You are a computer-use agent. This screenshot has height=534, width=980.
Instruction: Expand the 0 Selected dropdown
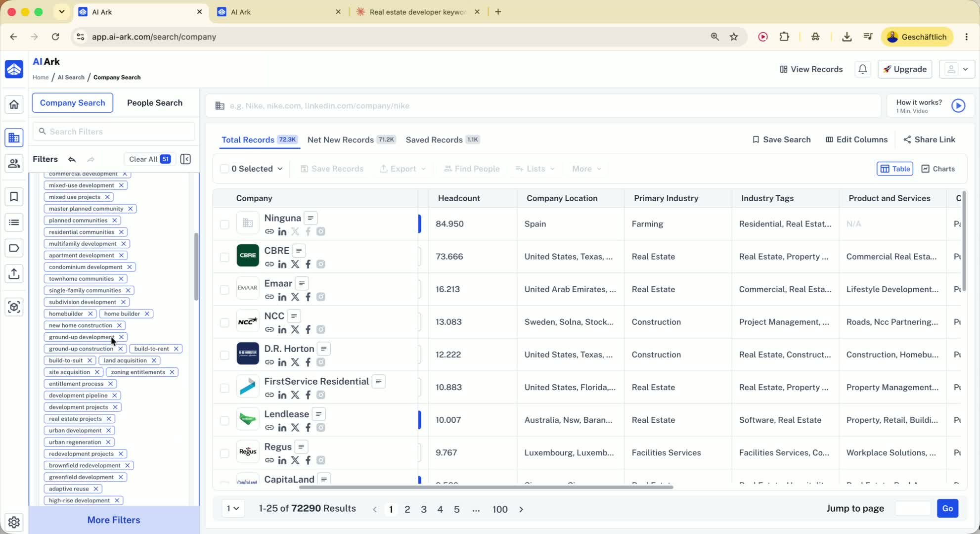(x=257, y=169)
